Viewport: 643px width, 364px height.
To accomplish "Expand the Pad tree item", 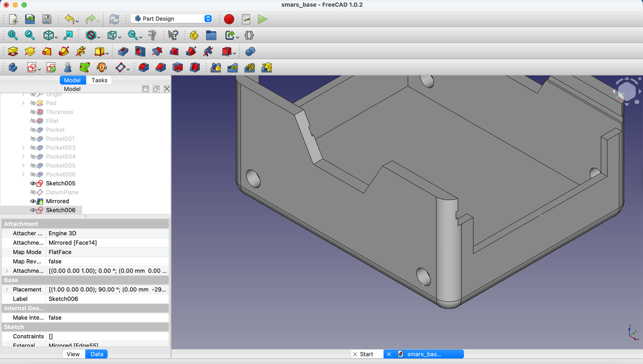I will click(x=23, y=103).
